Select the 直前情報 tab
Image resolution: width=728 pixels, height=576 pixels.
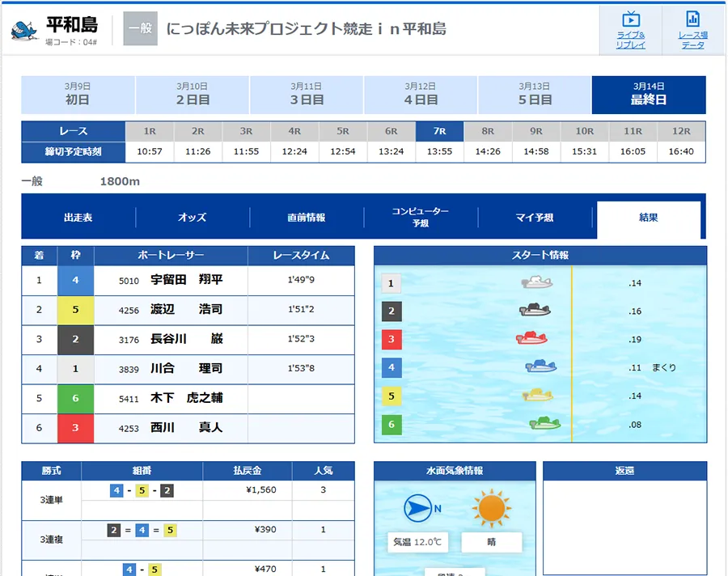pos(307,218)
